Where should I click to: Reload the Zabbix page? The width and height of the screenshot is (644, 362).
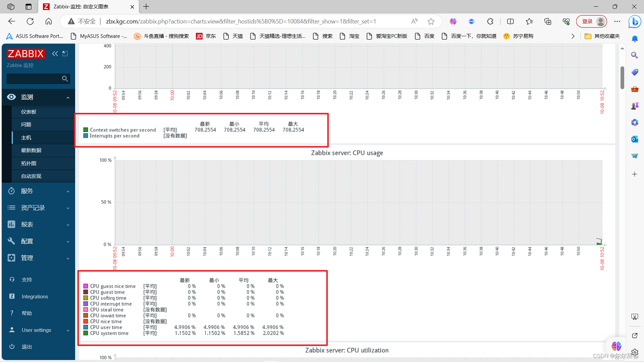(x=30, y=21)
